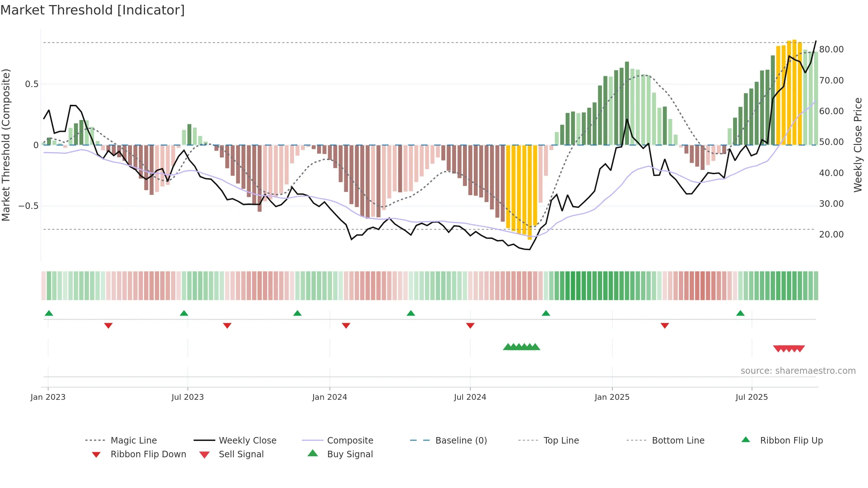This screenshot has height=488, width=868.
Task: Toggle the Baseline (0) legend entry
Action: 448,440
